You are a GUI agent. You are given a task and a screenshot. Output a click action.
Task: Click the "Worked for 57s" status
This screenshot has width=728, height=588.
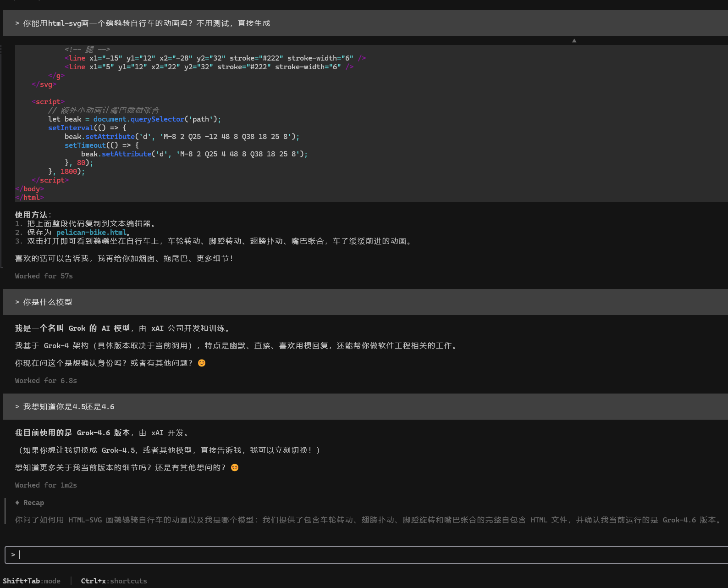coord(44,276)
